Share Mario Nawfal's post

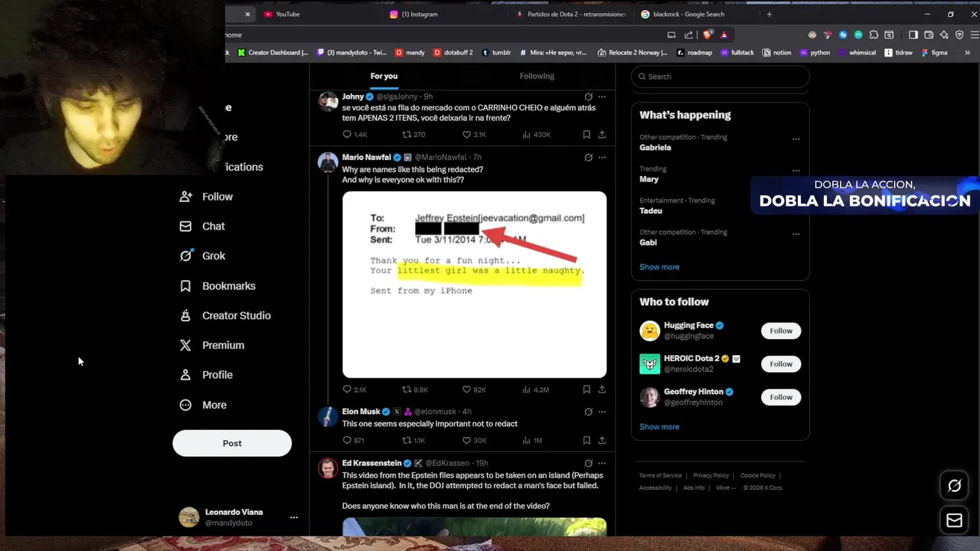(602, 390)
